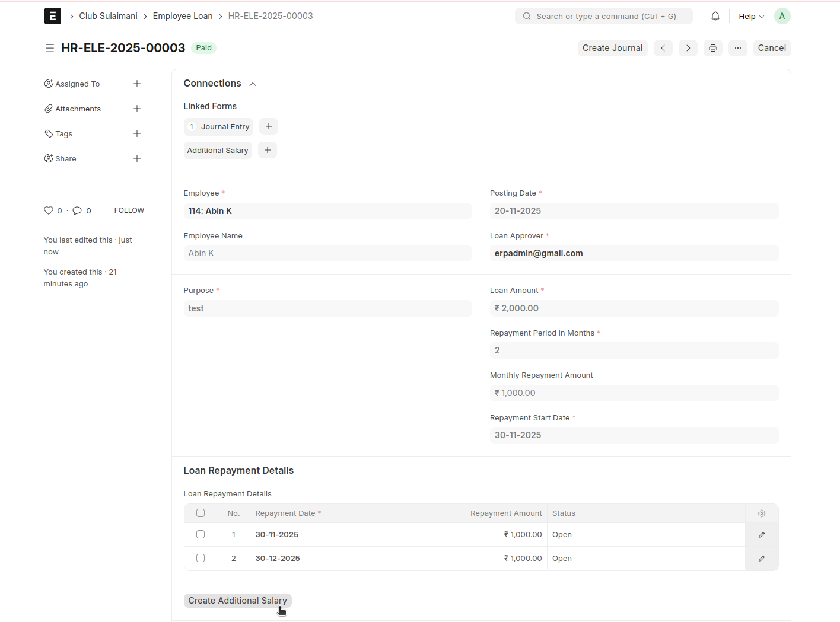Screen dimensions: 840x622
Task: Go to next document with right arrow
Action: point(688,48)
